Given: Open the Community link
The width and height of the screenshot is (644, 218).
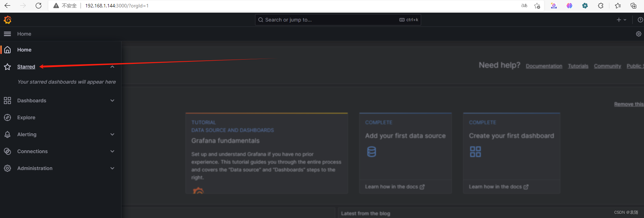Looking at the screenshot, I should pos(608,66).
